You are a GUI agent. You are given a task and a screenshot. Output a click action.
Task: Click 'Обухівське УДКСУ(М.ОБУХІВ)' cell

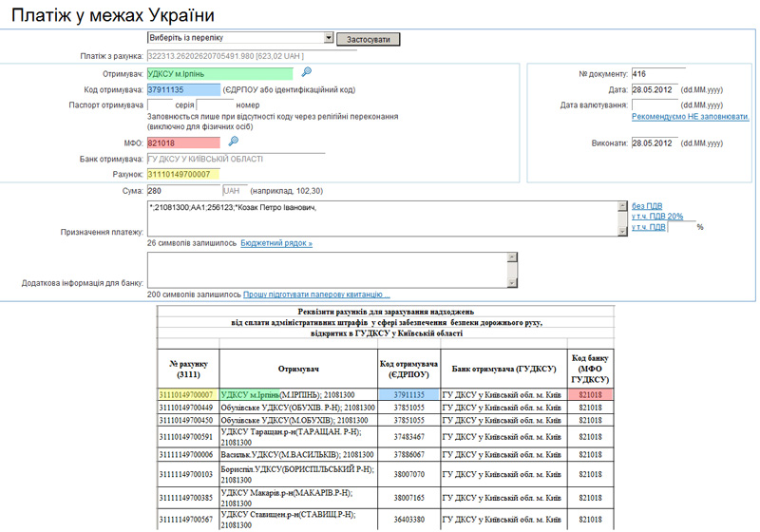298,420
